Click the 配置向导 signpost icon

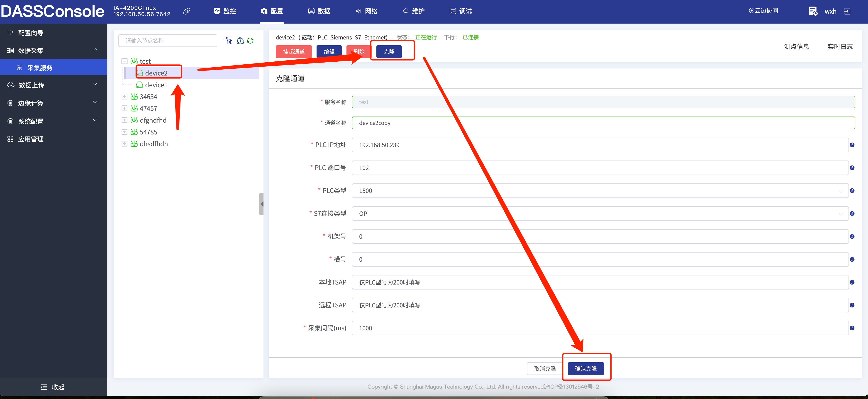pyautogui.click(x=10, y=33)
